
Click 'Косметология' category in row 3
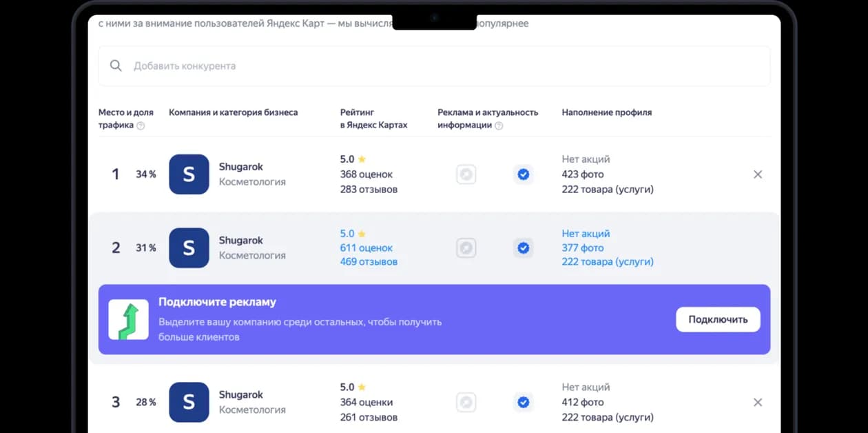(252, 410)
